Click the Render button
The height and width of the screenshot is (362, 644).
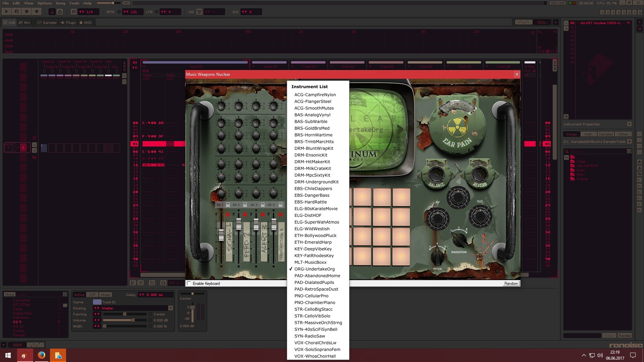point(625,336)
